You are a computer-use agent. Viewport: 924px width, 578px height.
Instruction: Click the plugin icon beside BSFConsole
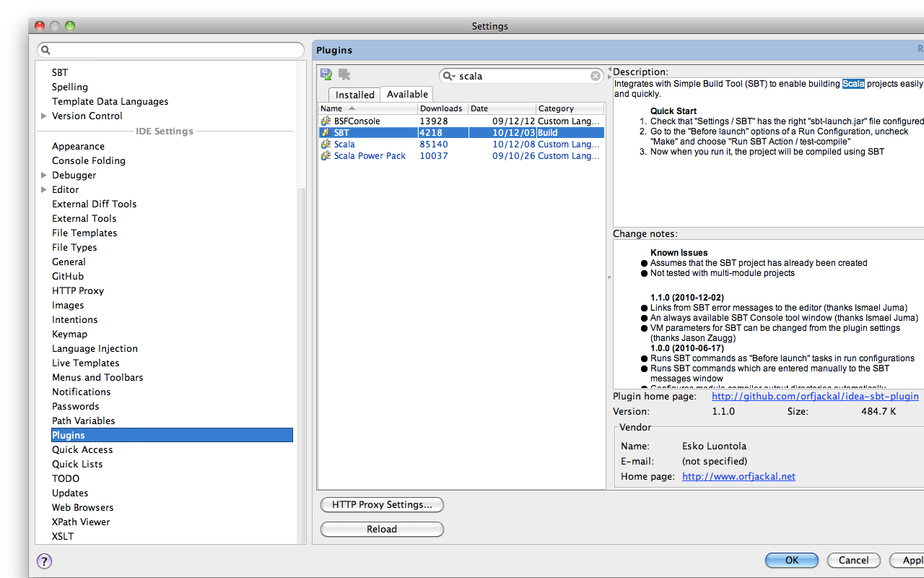pyautogui.click(x=326, y=121)
